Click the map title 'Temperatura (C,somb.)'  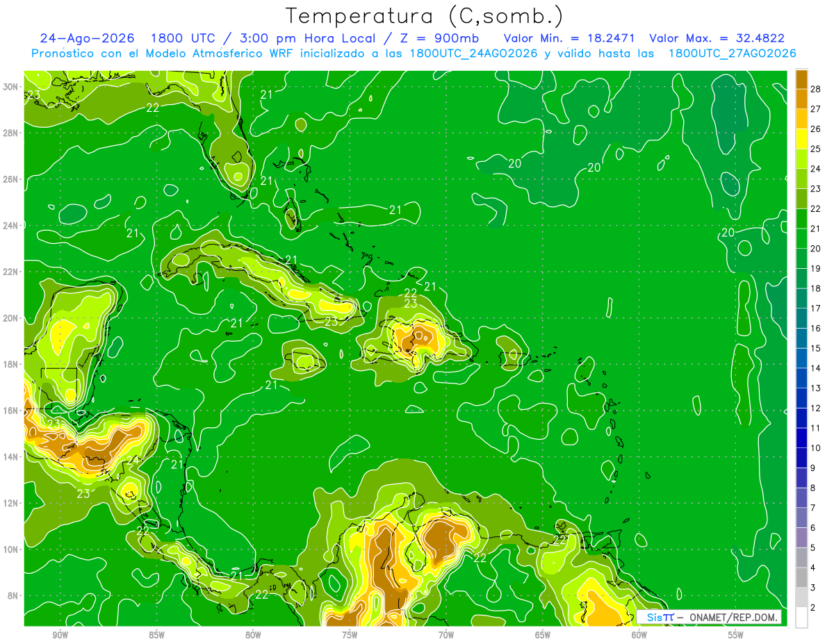click(424, 16)
